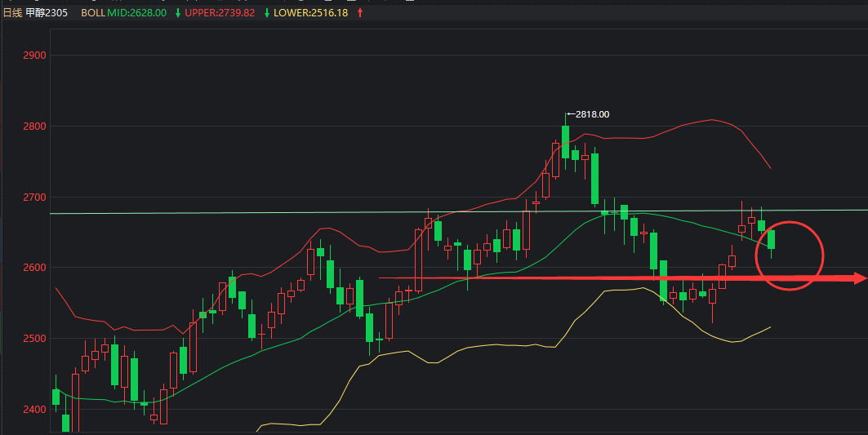The height and width of the screenshot is (435, 868).
Task: Click the MID:2628.00 indicator value
Action: tap(137, 13)
